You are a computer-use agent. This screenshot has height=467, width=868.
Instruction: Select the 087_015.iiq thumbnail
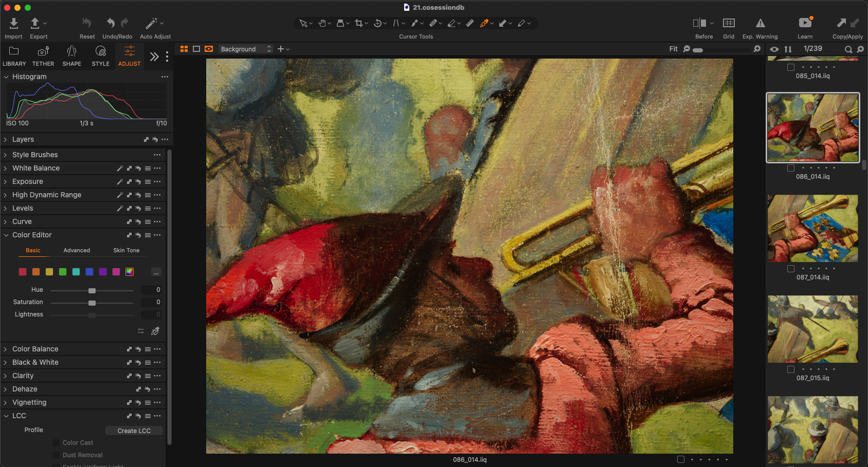(x=813, y=329)
